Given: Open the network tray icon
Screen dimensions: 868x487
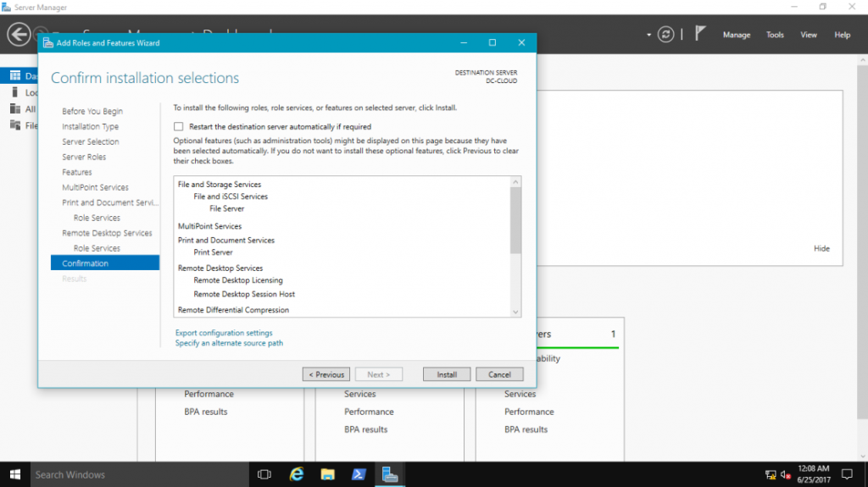Looking at the screenshot, I should coord(771,475).
